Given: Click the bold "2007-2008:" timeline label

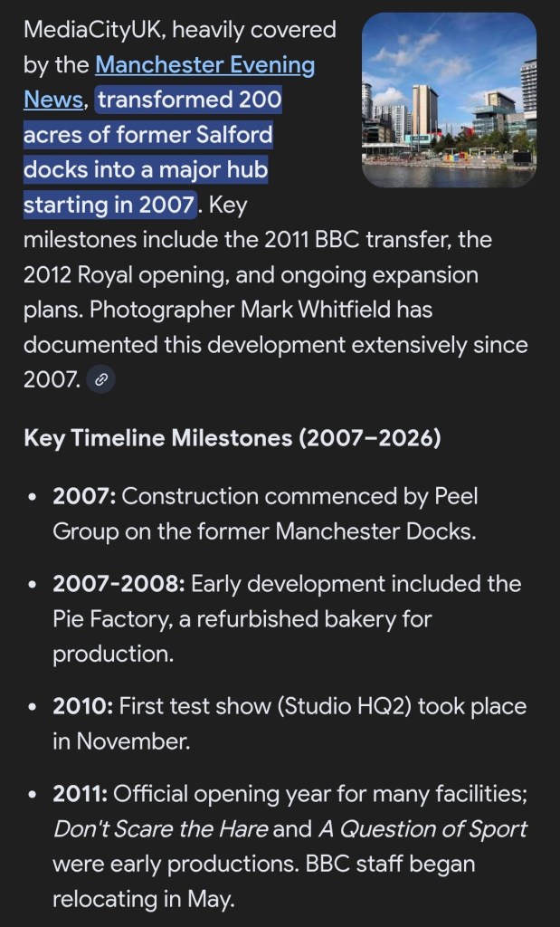Looking at the screenshot, I should pos(119,584).
